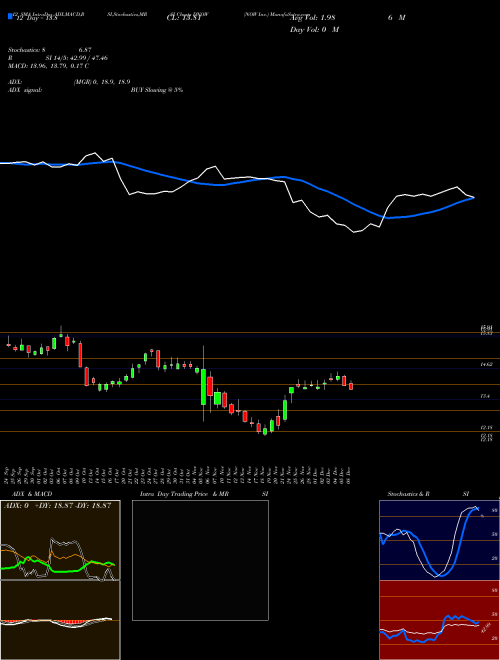The image size is (500, 660).
Task: Open the empty intraday trading price panel
Action: (x=200, y=560)
